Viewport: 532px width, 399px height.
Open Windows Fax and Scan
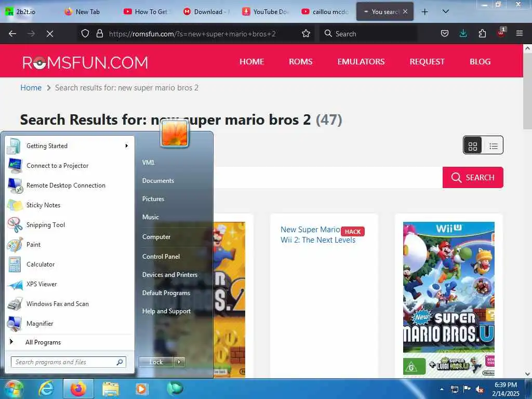[70, 304]
